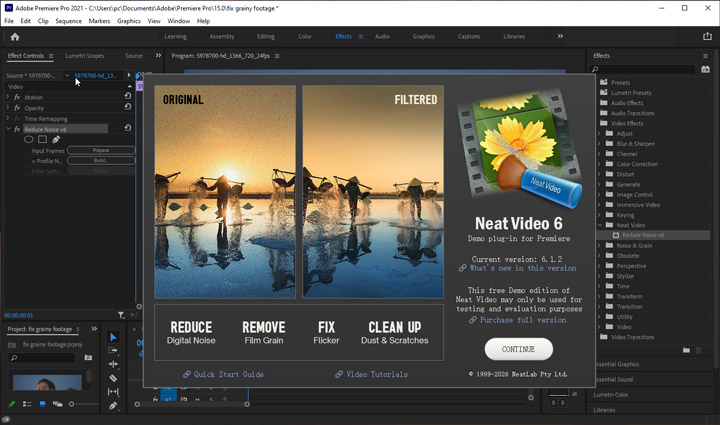This screenshot has height=425, width=720.
Task: Expand the Motion effect properties
Action: tap(8, 97)
